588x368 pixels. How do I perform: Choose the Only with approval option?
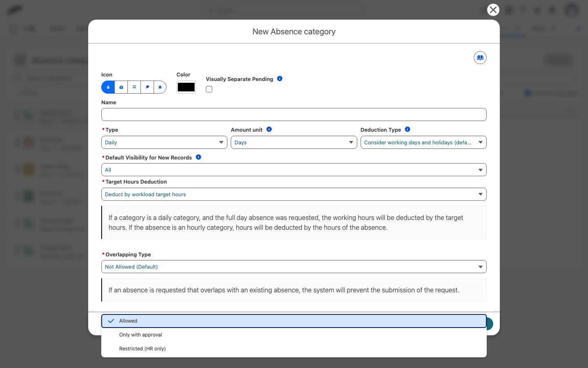(294, 335)
